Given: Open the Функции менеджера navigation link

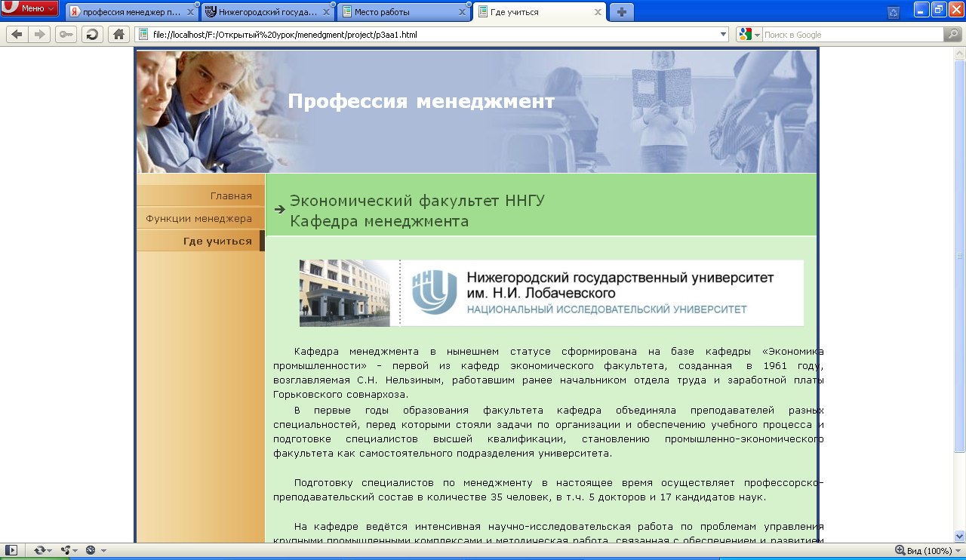Looking at the screenshot, I should point(199,219).
